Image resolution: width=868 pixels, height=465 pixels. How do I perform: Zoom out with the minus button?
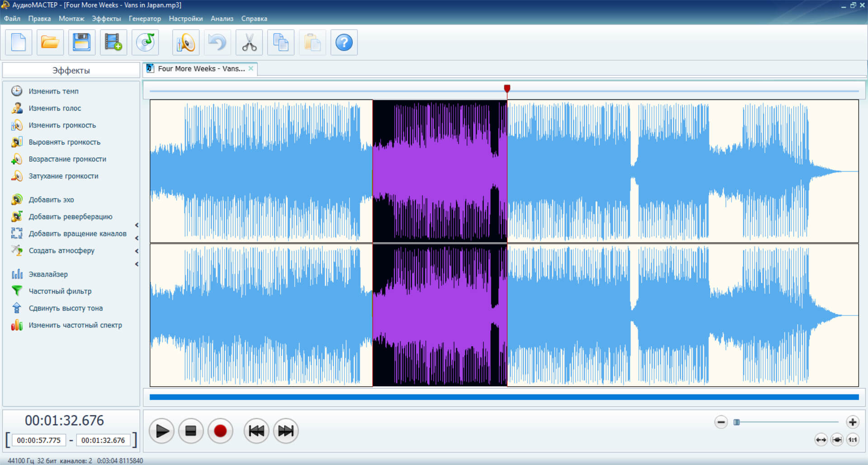[x=721, y=422]
